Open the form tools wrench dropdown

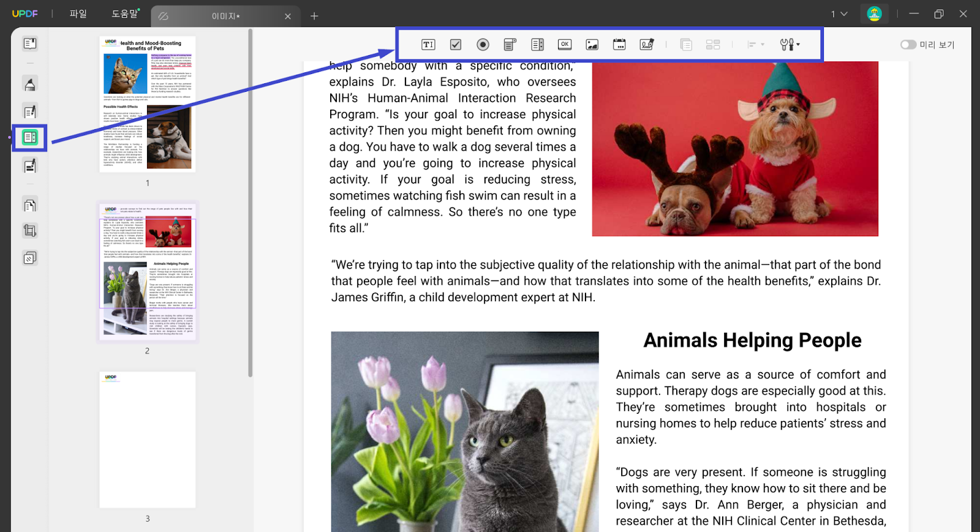[x=790, y=45]
